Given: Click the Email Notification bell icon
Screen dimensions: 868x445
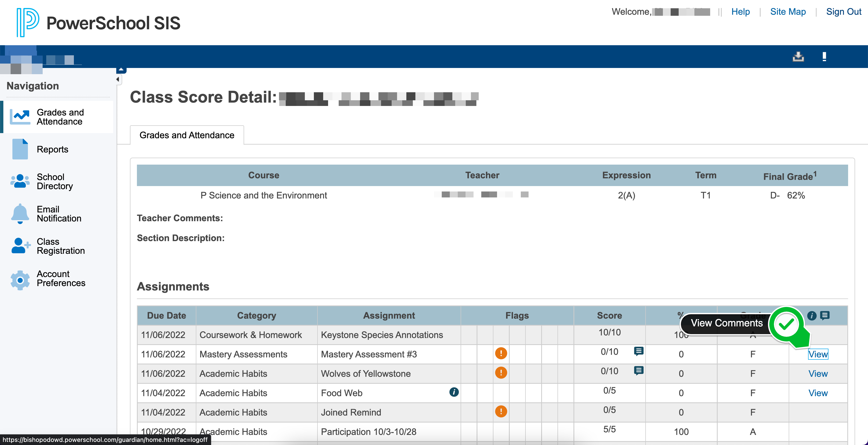Looking at the screenshot, I should [x=20, y=214].
